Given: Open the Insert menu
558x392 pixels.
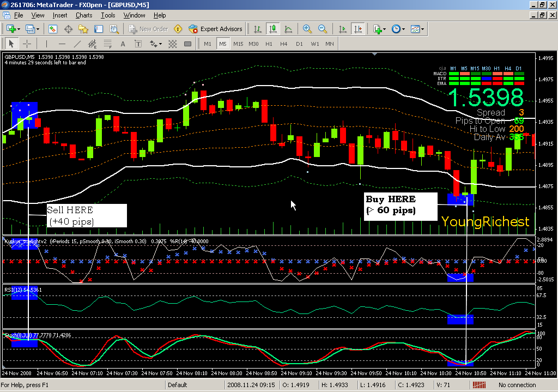Looking at the screenshot, I should [60, 15].
